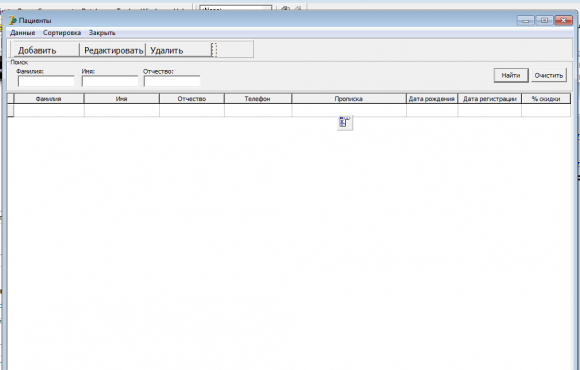
Task: Click the Дата рождения column header
Action: tap(432, 99)
